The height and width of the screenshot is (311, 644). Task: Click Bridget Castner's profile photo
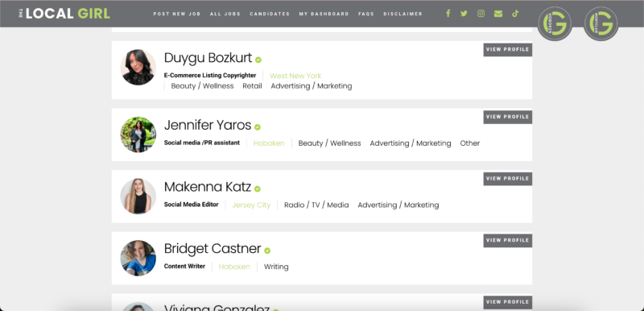click(x=138, y=258)
